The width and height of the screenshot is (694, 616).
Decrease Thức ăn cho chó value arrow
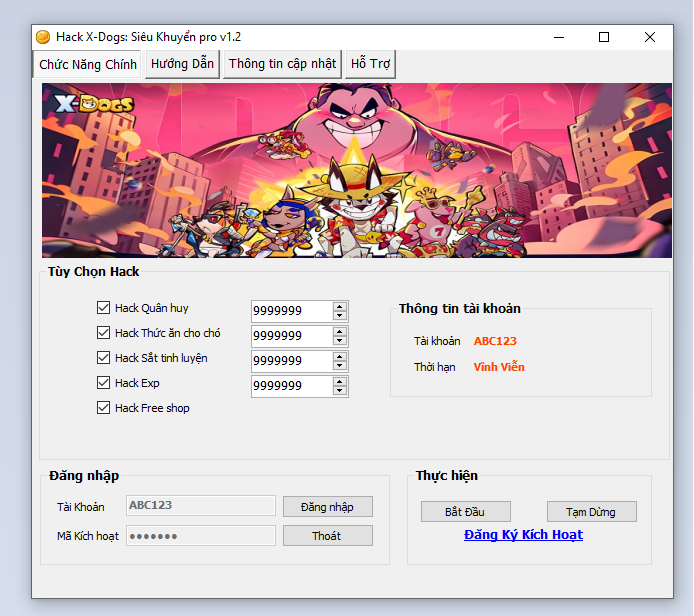[340, 341]
